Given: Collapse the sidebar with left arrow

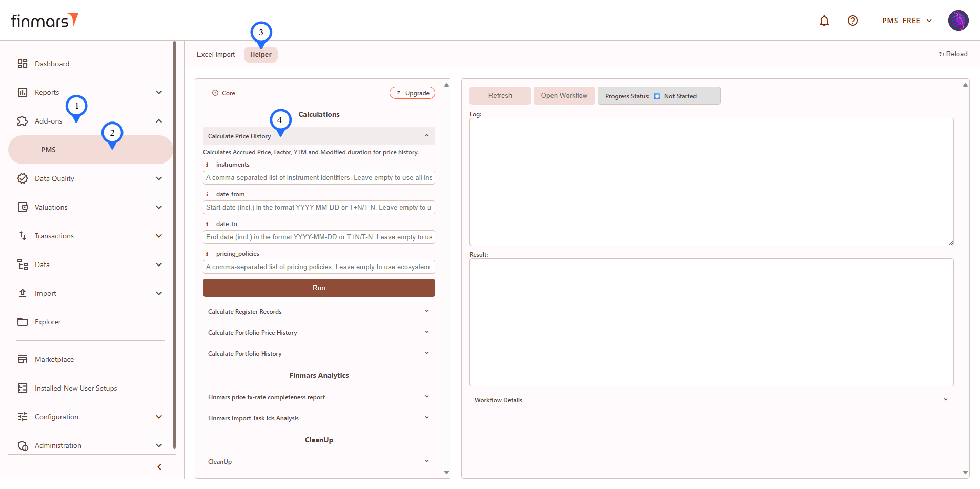Looking at the screenshot, I should pos(159,467).
